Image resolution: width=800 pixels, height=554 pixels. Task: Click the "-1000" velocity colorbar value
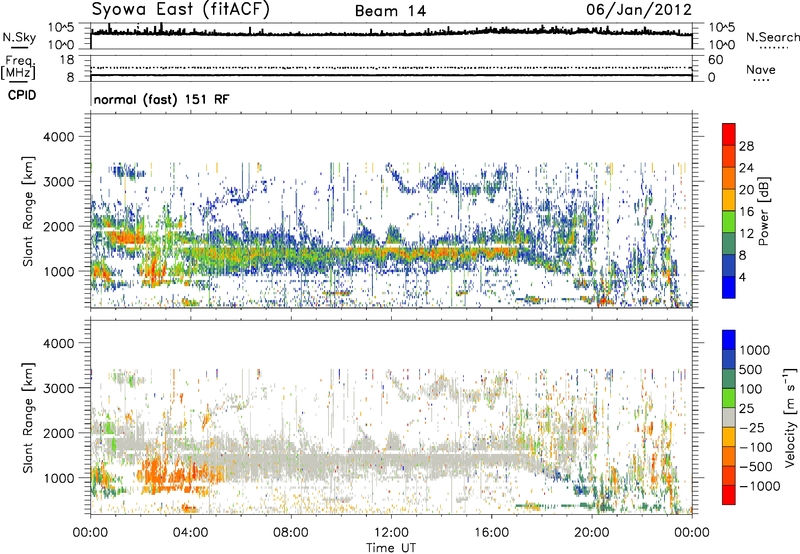click(760, 486)
